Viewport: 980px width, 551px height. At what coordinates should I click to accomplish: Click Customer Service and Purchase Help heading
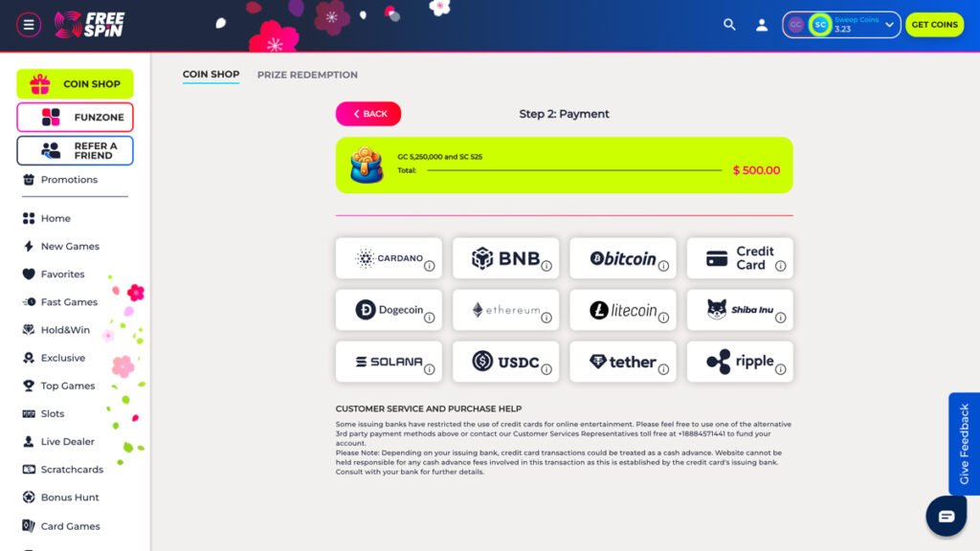pyautogui.click(x=429, y=408)
